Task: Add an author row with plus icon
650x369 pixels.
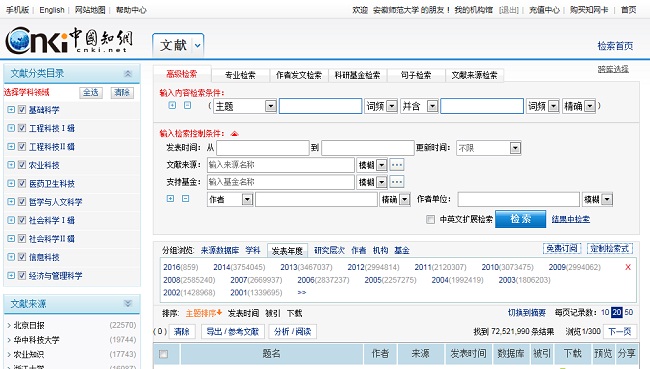Action: [x=170, y=199]
